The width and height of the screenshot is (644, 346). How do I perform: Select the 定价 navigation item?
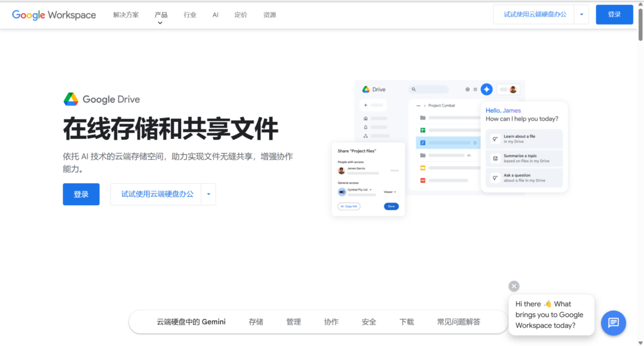[240, 14]
